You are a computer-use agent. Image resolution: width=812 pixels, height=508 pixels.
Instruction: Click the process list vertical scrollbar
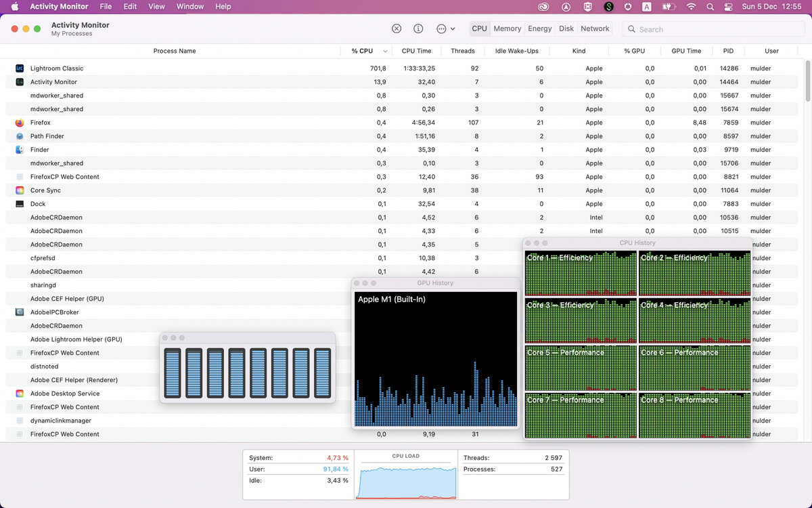tap(807, 81)
